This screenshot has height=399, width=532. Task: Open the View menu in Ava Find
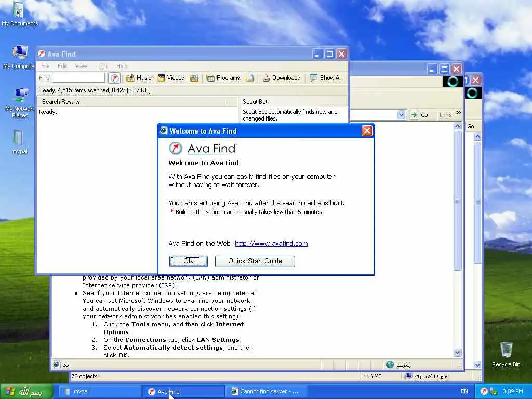point(81,66)
